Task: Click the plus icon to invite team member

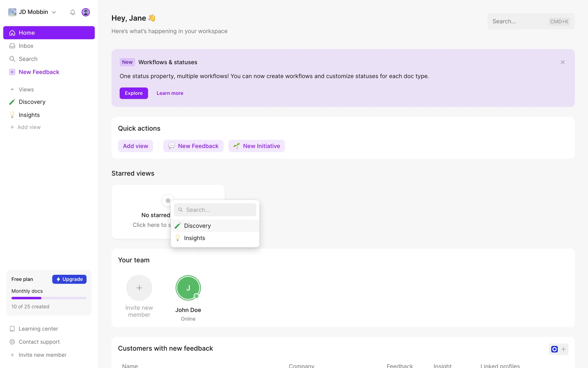Action: tap(139, 288)
